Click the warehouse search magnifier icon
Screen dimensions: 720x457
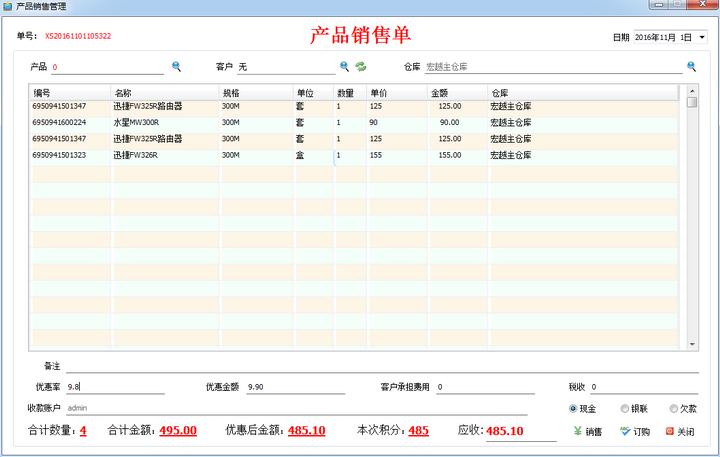691,67
